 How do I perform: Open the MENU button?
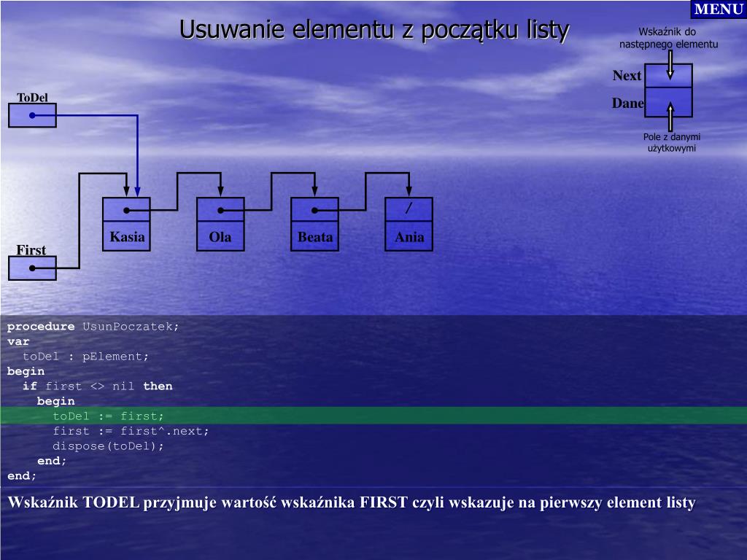719,9
